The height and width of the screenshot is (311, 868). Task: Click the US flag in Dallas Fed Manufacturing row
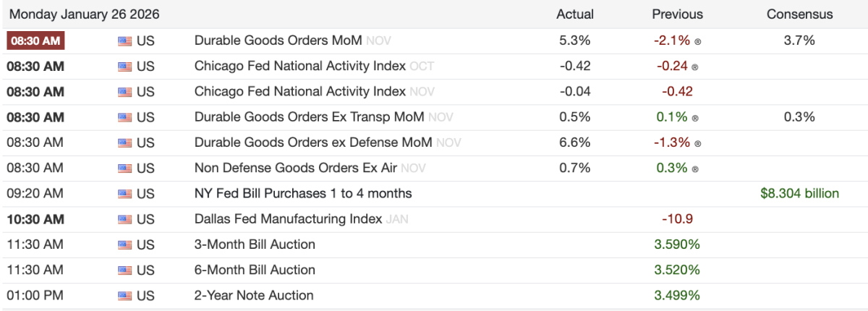pyautogui.click(x=124, y=219)
